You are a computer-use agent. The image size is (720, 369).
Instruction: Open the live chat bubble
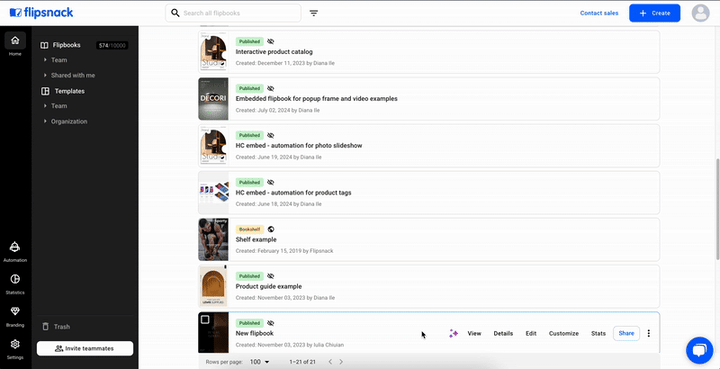click(x=699, y=350)
